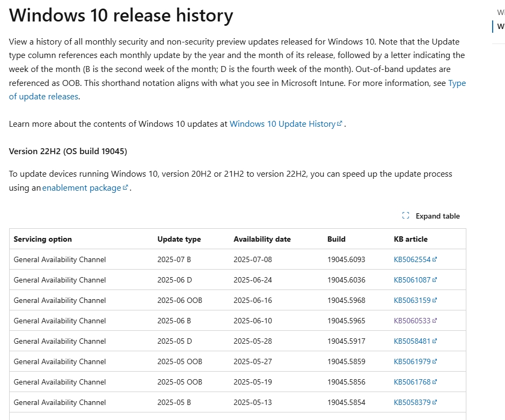
Task: Open KB5061768 article link
Action: point(415,382)
